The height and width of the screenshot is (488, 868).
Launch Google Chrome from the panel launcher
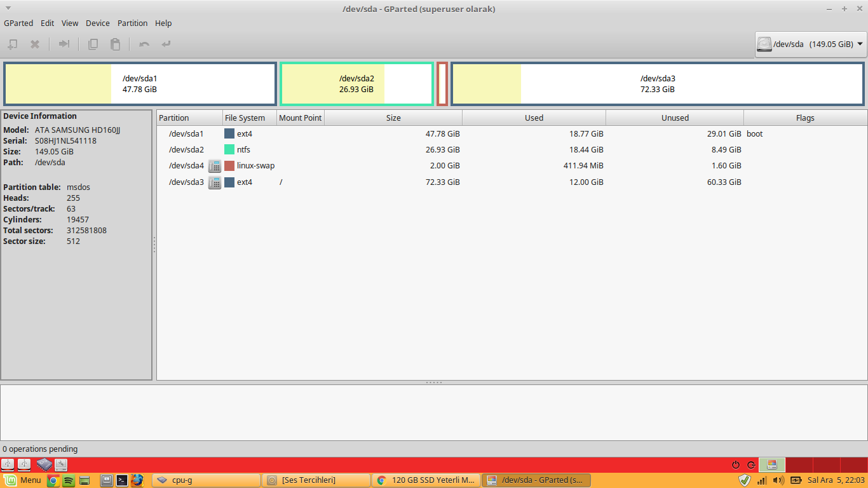click(x=53, y=480)
